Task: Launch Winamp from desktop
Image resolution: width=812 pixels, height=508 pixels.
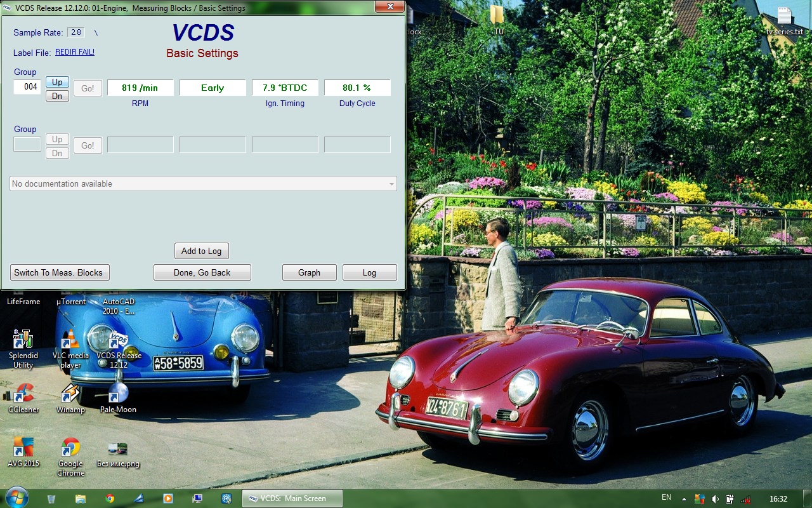Action: pyautogui.click(x=70, y=394)
